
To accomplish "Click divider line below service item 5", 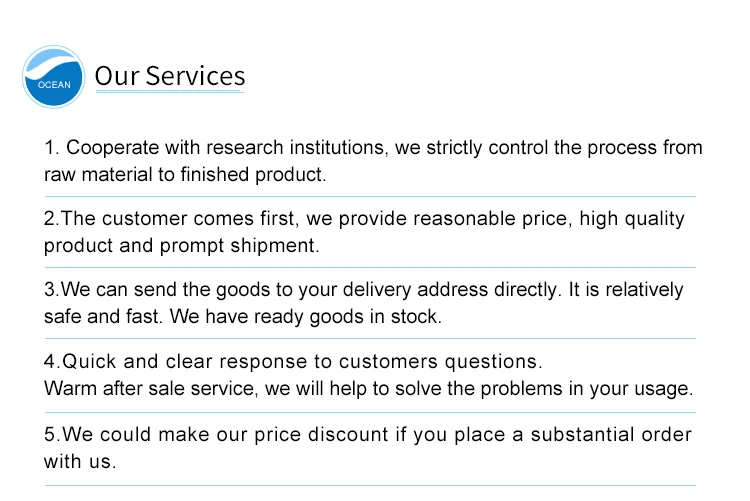I will pos(369,485).
